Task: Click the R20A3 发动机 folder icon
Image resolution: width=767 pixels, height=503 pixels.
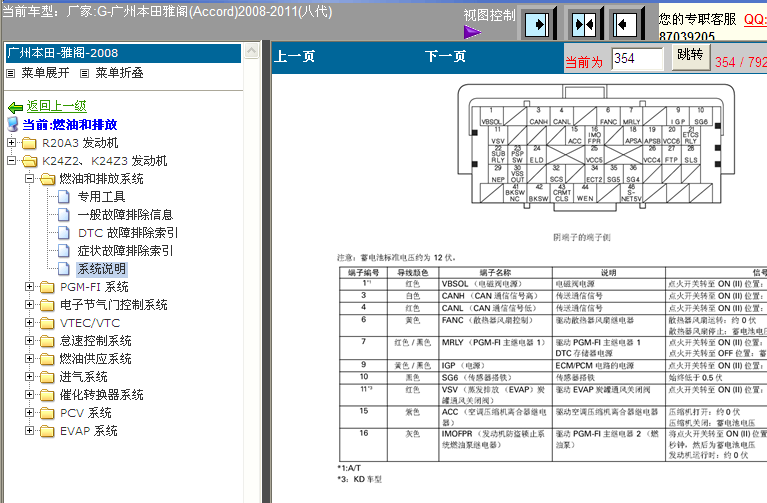Action: point(29,143)
